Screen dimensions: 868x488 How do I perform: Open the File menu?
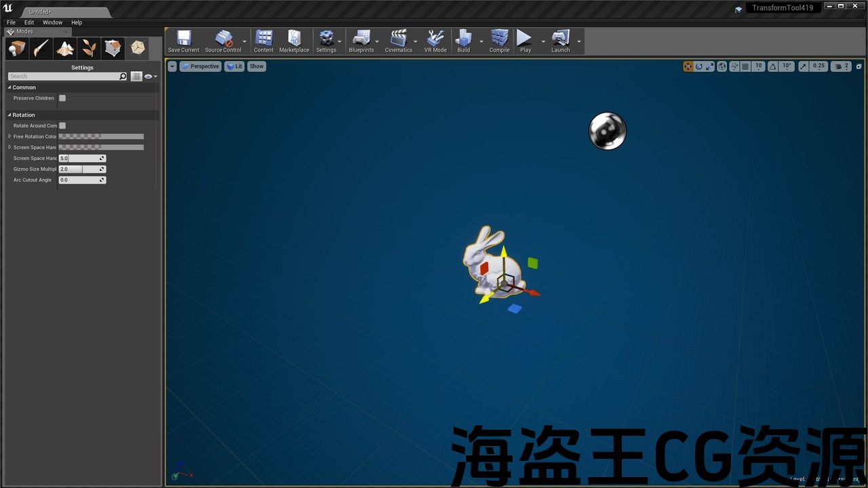click(x=11, y=22)
